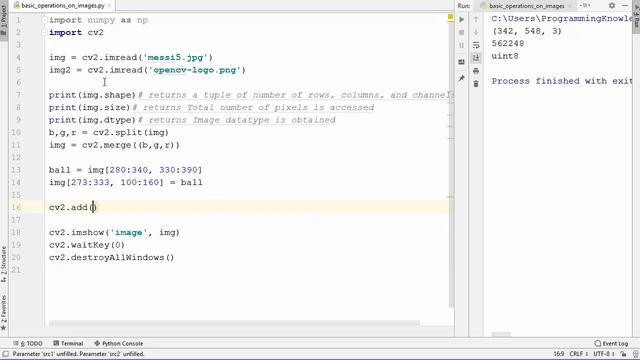Open the TODO tool window tab

coord(28,343)
